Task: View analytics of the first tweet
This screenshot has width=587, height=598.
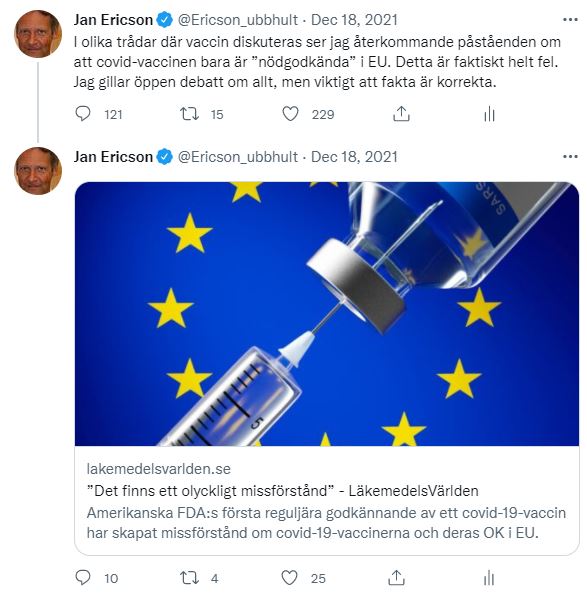Action: coord(489,114)
